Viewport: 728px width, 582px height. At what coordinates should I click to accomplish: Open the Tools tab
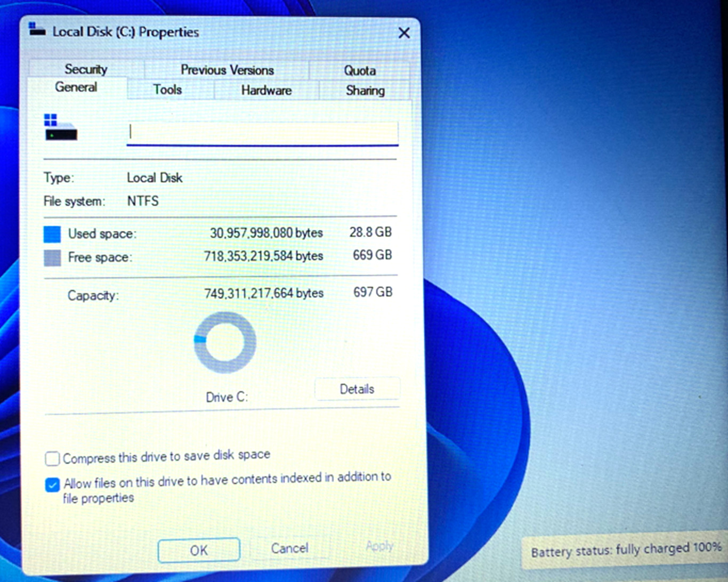click(x=168, y=90)
